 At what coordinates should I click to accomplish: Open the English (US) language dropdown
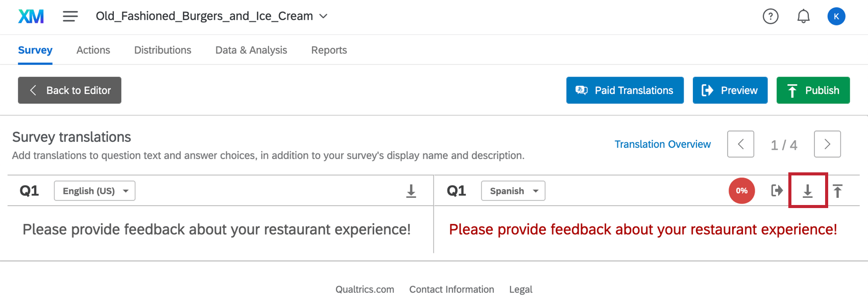pos(94,191)
